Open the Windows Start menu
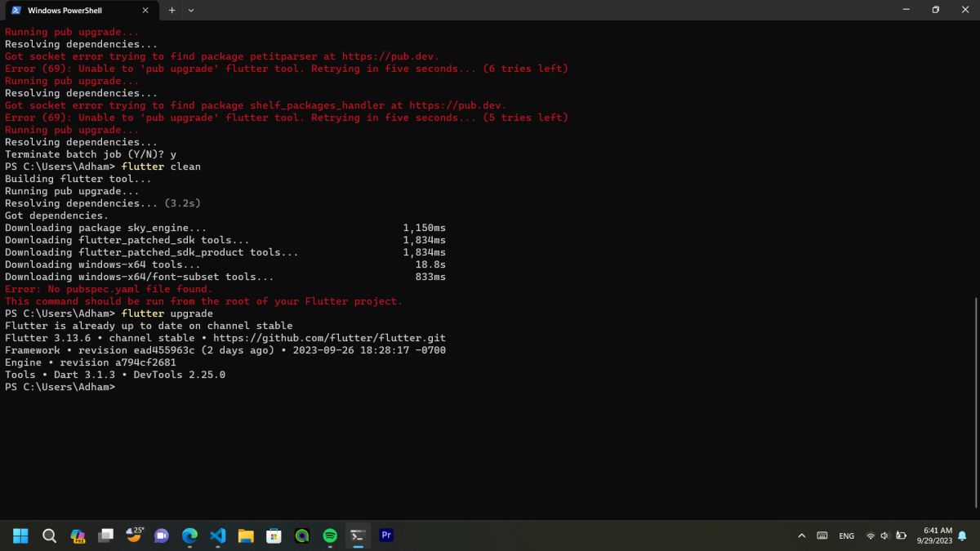 [20, 535]
